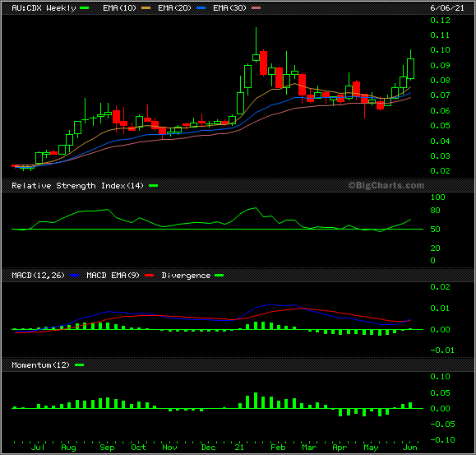Click the 0.12 price axis label
Viewport: 476px width, 455px height.
click(x=440, y=21)
